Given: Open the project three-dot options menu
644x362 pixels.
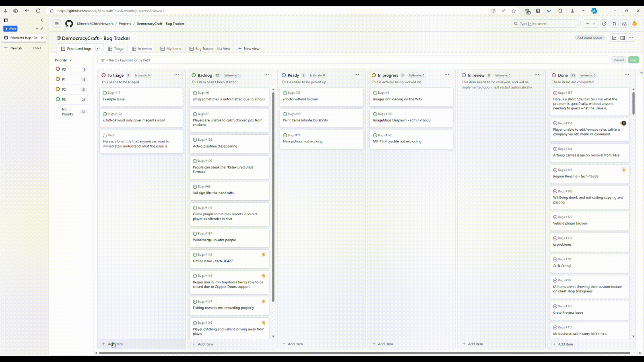Looking at the screenshot, I should click(631, 38).
